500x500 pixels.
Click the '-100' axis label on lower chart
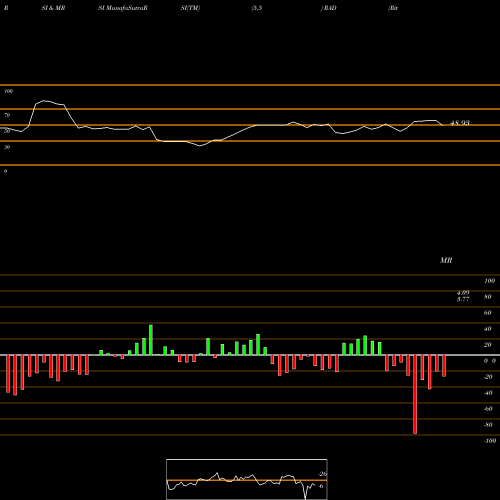(x=490, y=441)
